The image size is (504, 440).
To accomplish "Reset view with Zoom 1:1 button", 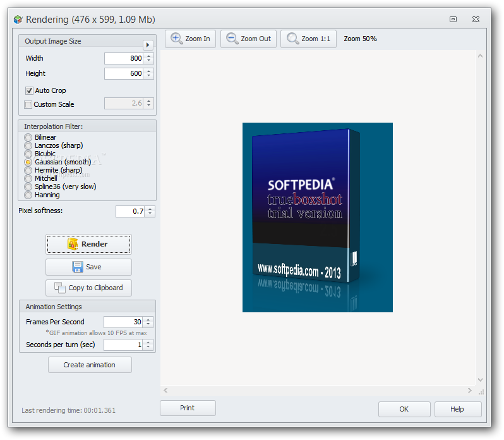I will point(308,39).
